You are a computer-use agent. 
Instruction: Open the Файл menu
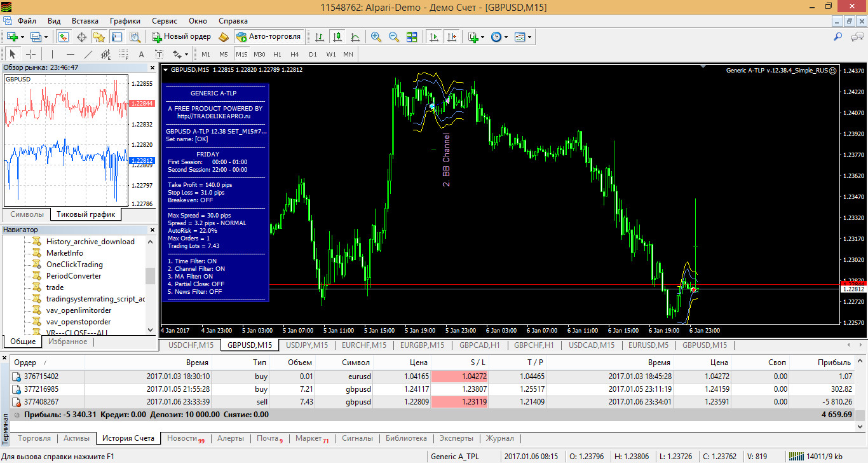point(27,21)
